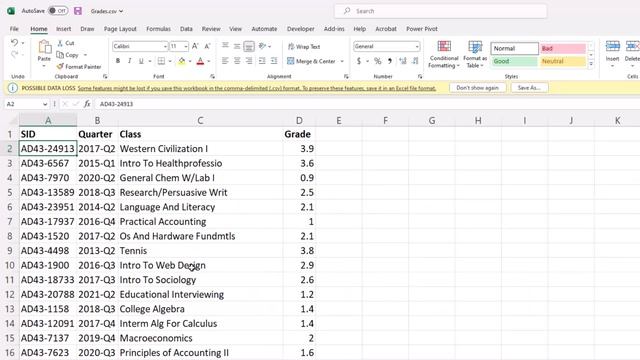The height and width of the screenshot is (360, 640).
Task: Align text left
Action: [x=225, y=61]
